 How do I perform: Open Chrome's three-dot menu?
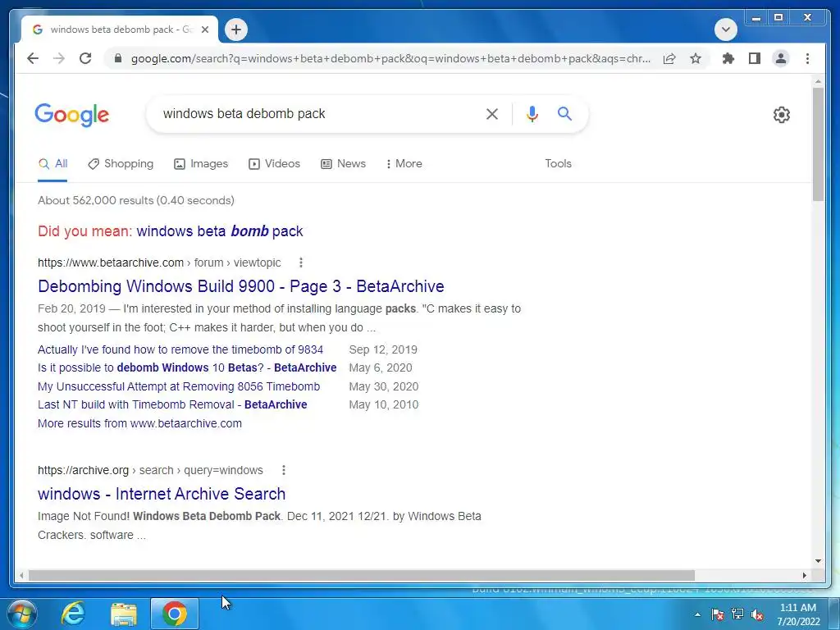pyautogui.click(x=807, y=58)
